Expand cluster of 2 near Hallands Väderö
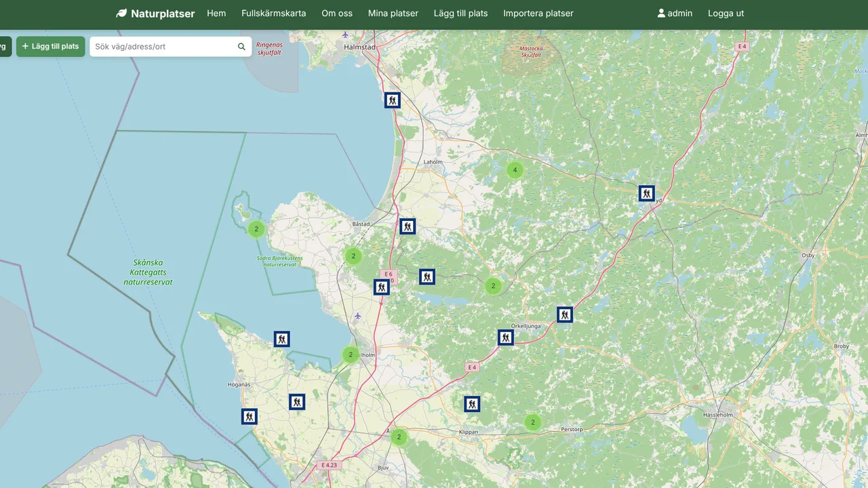The image size is (868, 488). click(x=256, y=229)
